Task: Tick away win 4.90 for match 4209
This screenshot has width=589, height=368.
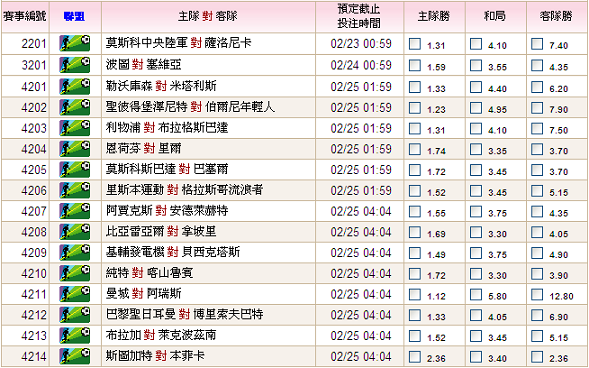Action: 537,253
